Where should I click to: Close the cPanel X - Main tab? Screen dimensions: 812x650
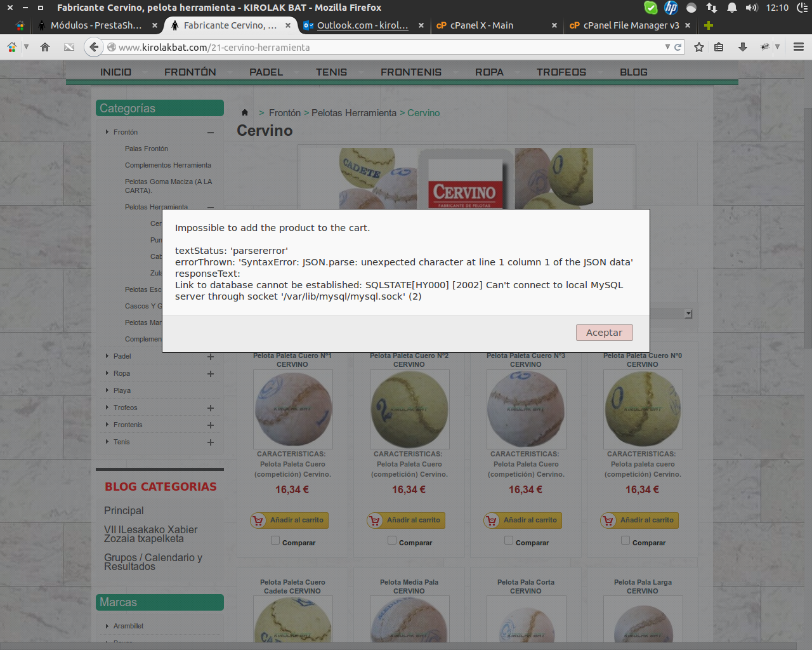point(554,25)
